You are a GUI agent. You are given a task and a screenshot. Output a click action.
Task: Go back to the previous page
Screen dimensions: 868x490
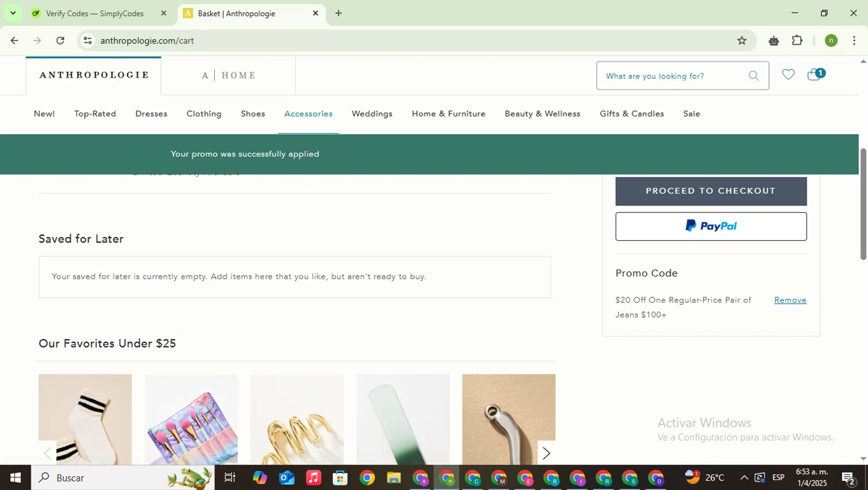[x=14, y=40]
